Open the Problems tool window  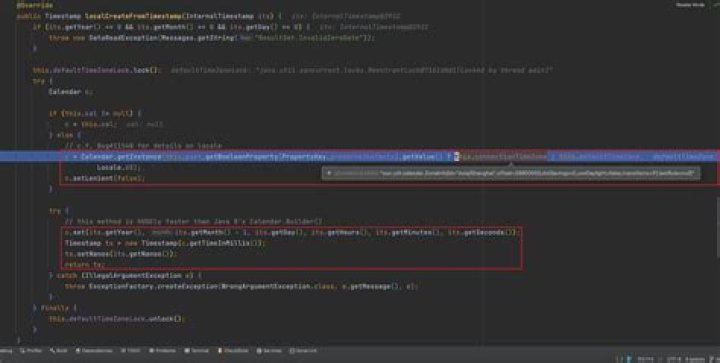coord(162,351)
